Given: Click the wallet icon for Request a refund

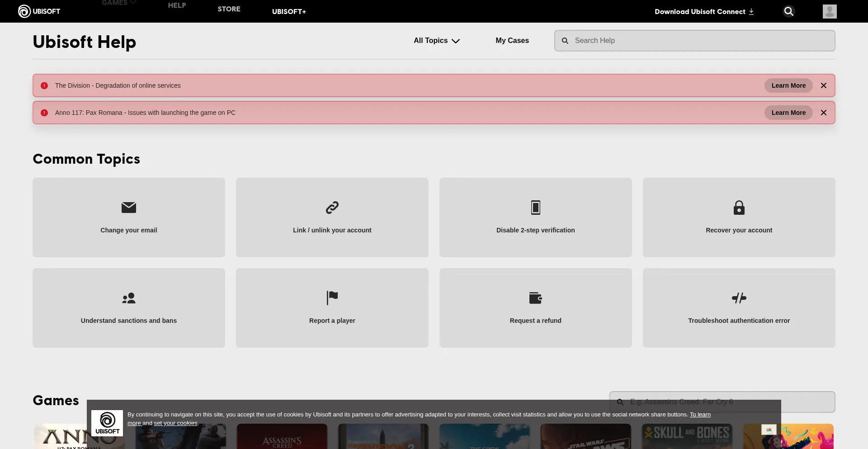Looking at the screenshot, I should pyautogui.click(x=535, y=298).
